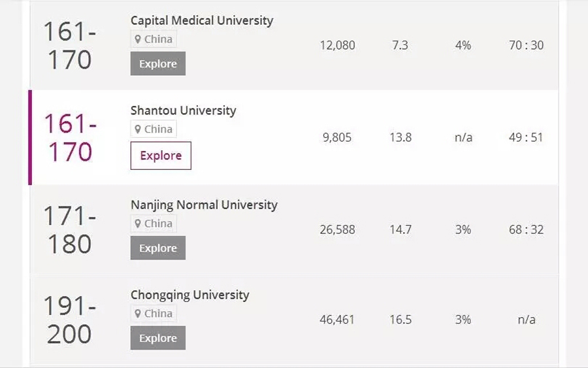The height and width of the screenshot is (368, 588).
Task: Click Explore button for Chongqing University
Action: click(158, 338)
